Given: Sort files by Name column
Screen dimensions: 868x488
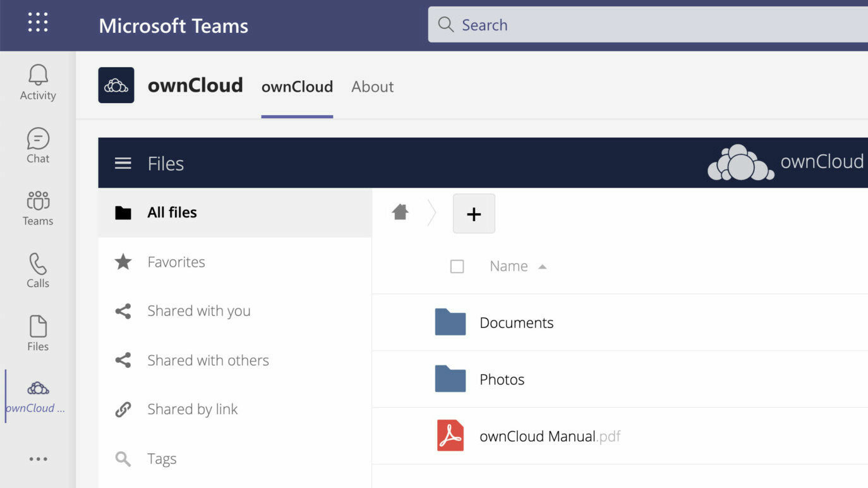Looking at the screenshot, I should (509, 267).
